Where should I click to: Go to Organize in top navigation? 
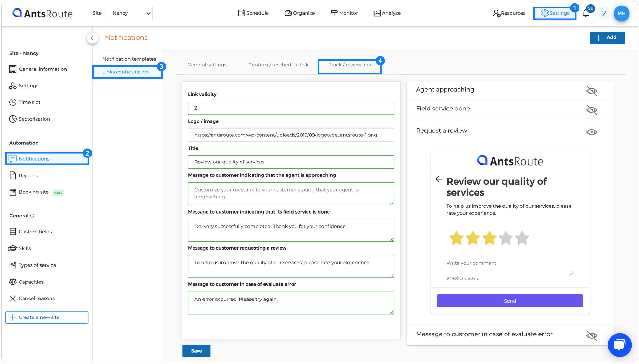point(300,13)
